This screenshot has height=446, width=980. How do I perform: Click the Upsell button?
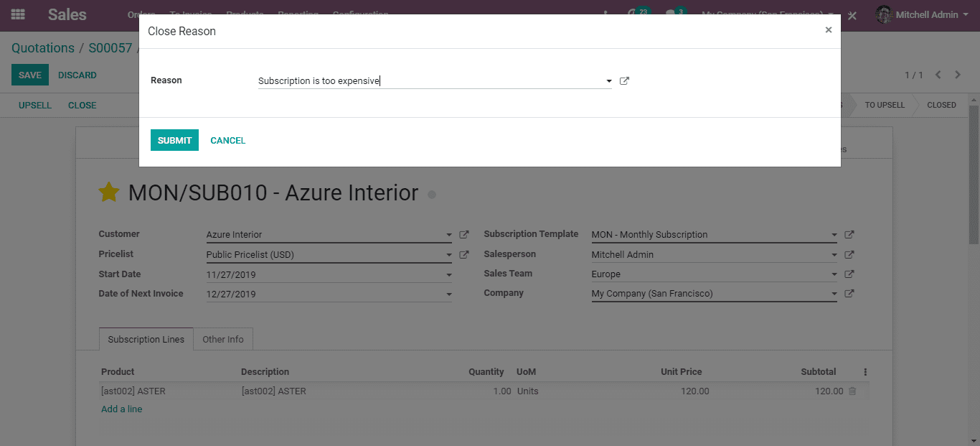[35, 105]
